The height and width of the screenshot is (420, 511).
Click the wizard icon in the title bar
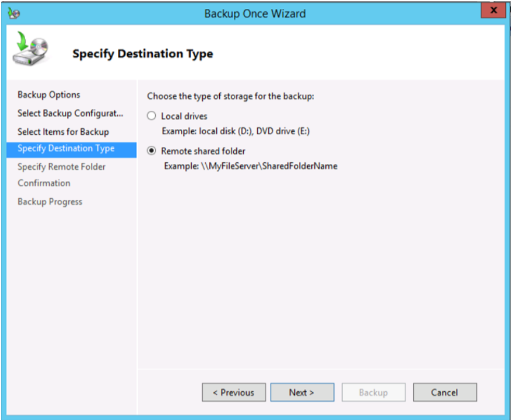point(15,13)
